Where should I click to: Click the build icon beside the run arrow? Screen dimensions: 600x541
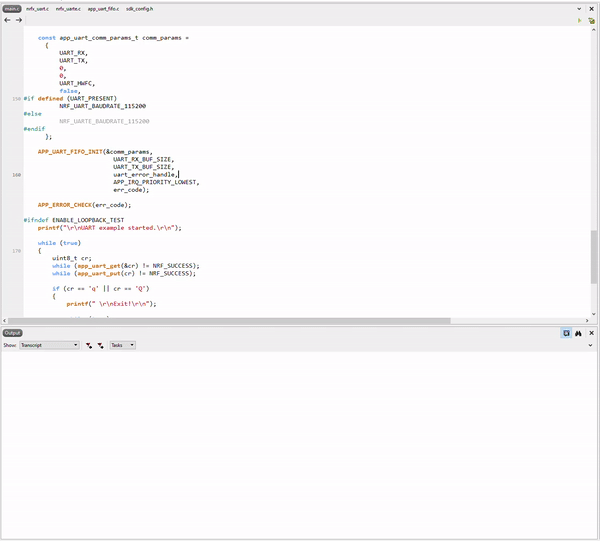coord(592,20)
